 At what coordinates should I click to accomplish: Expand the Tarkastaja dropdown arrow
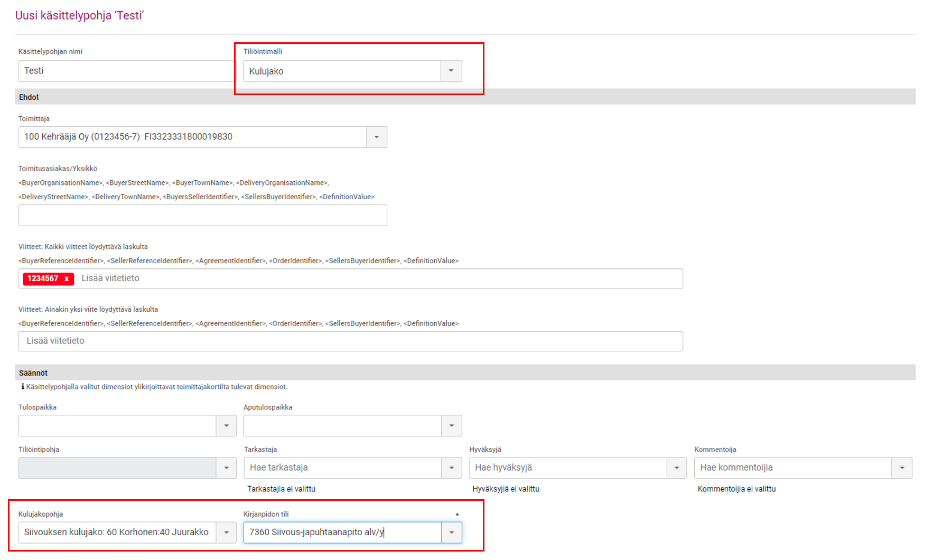coord(451,468)
